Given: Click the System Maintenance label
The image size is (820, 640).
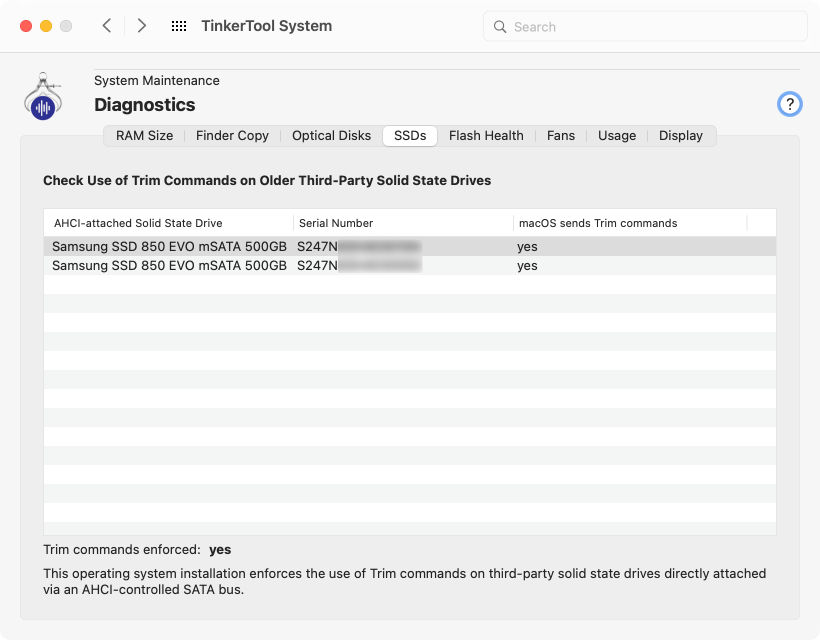Looking at the screenshot, I should 157,81.
